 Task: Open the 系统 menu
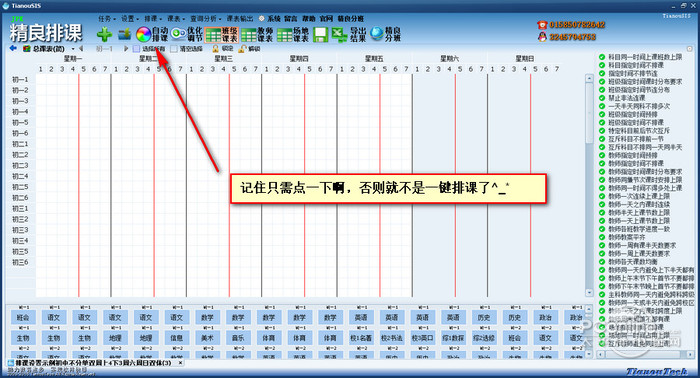click(274, 19)
